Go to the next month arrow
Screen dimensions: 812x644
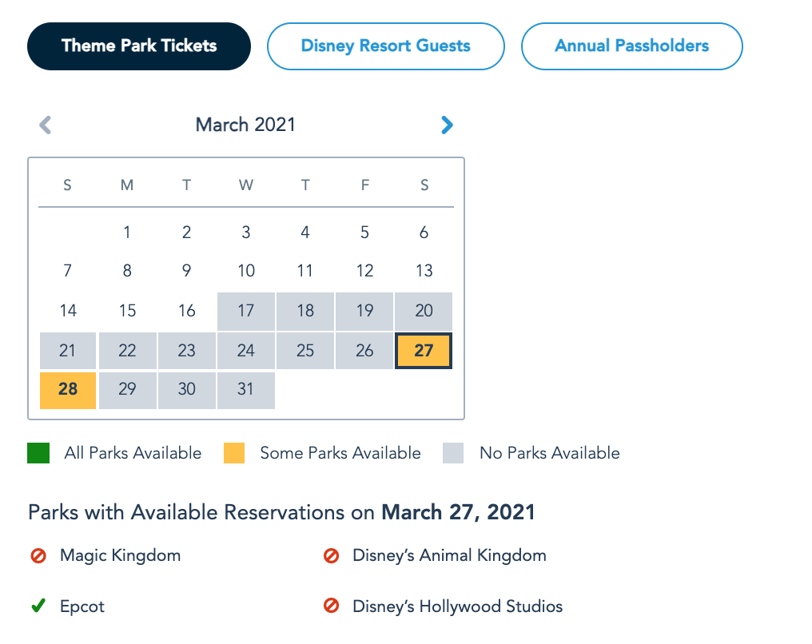[447, 125]
